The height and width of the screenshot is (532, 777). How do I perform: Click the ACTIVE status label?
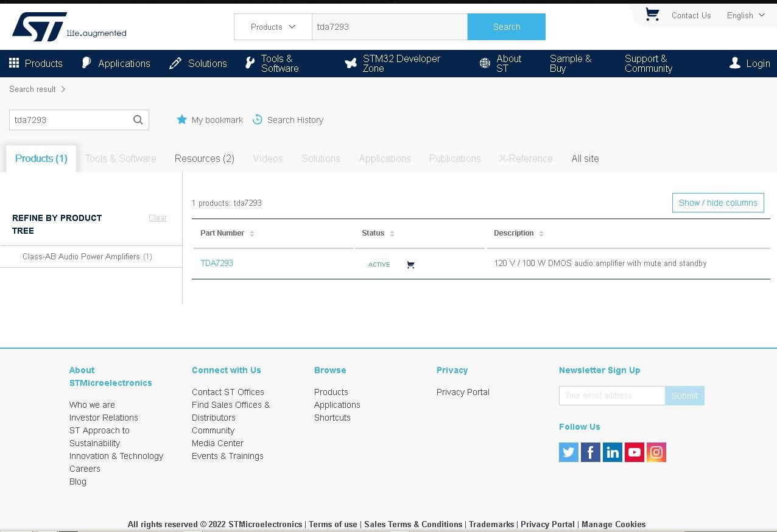tap(379, 265)
